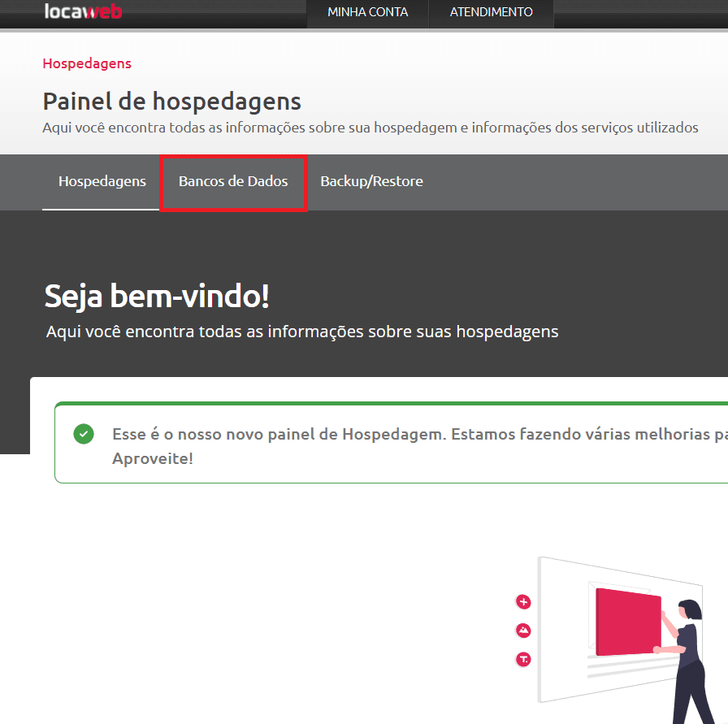
Task: Click the 'Painel de hospedagens' page title
Action: 171,102
